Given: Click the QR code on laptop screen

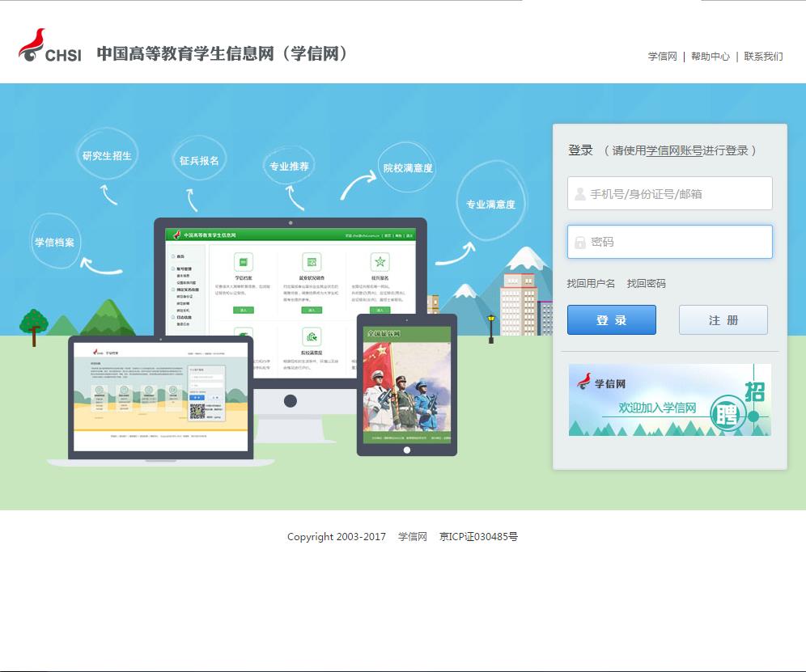Looking at the screenshot, I should click(x=197, y=412).
